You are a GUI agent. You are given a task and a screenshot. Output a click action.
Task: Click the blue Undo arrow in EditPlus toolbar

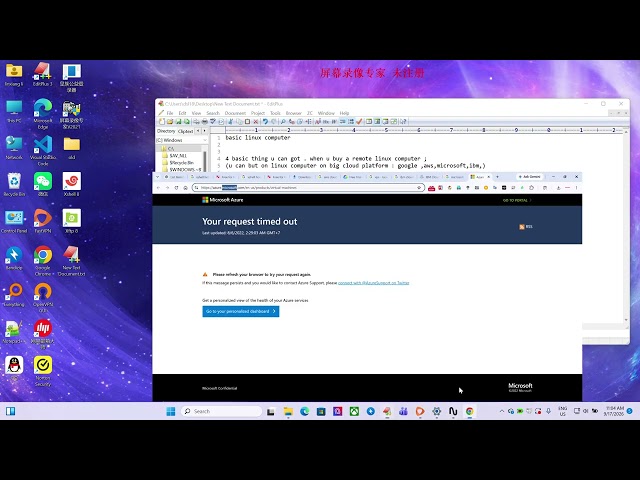(x=265, y=122)
